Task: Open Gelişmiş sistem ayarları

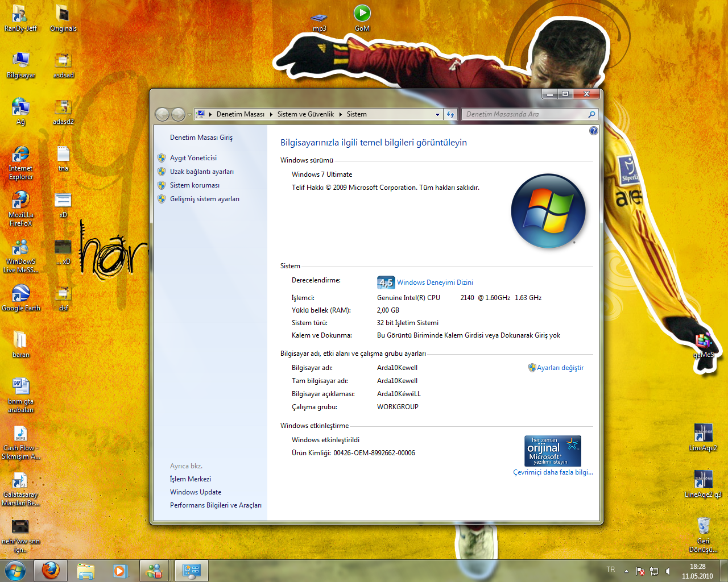Action: pos(204,199)
